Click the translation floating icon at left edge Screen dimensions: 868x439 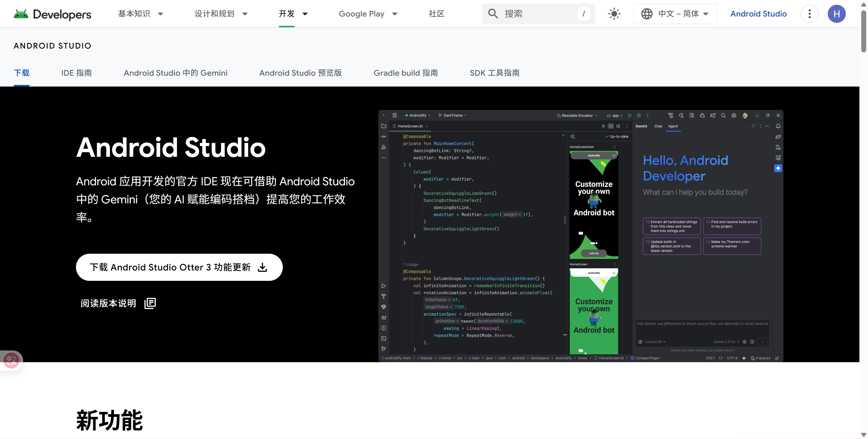[11, 361]
